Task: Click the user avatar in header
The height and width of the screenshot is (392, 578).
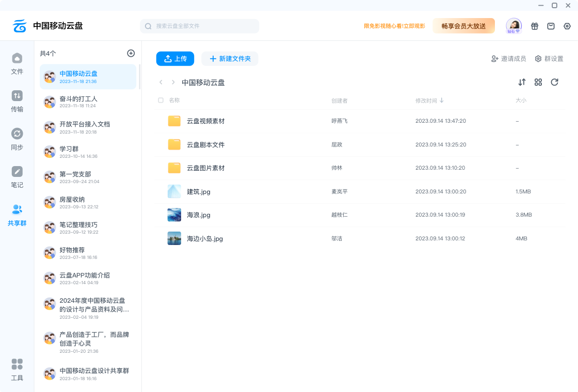Action: [513, 25]
